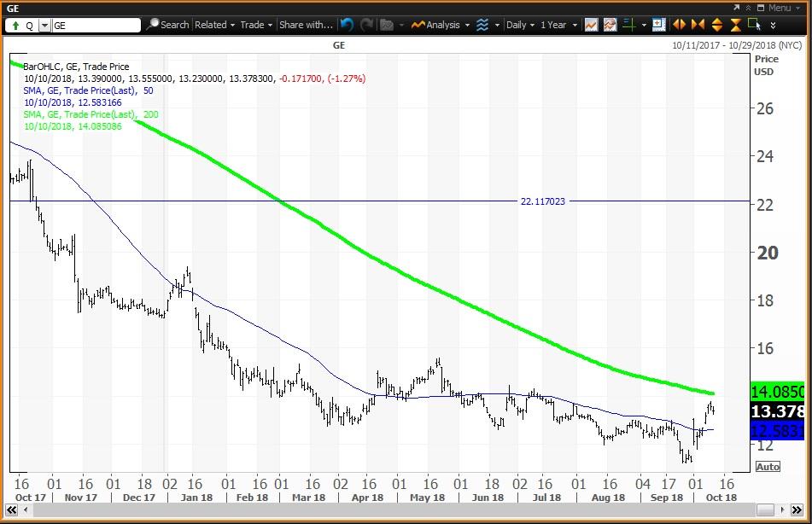Click the folder template icon
812x524 pixels.
pos(386,25)
